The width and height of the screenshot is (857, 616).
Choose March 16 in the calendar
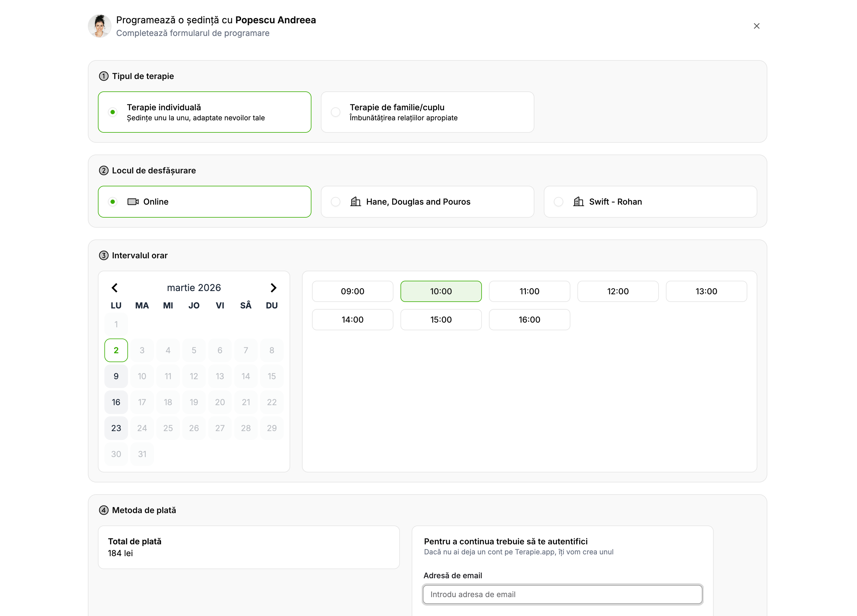[x=116, y=403]
